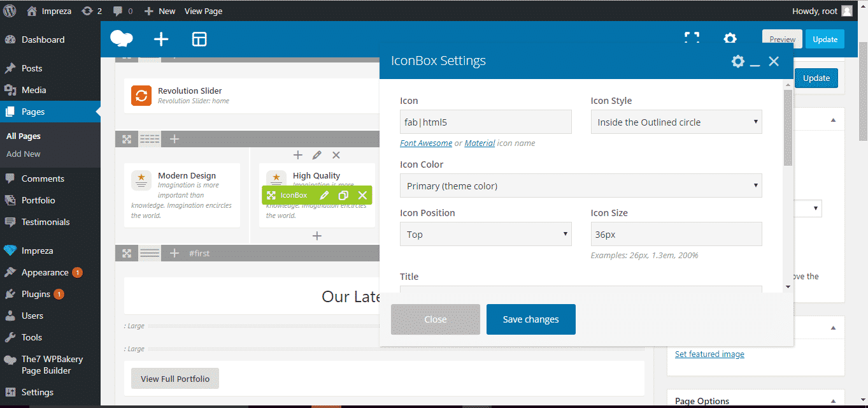
Task: Close IconBox Settings with X
Action: [774, 61]
